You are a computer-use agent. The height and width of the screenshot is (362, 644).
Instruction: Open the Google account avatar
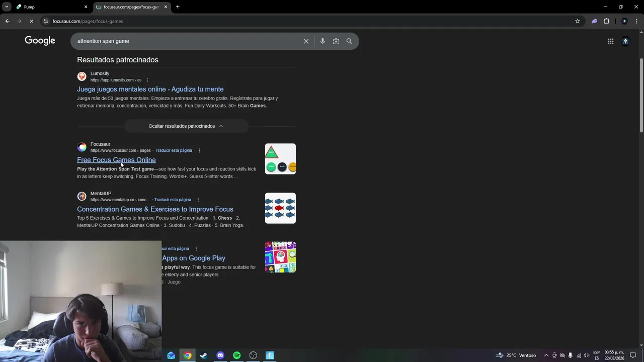pos(625,41)
